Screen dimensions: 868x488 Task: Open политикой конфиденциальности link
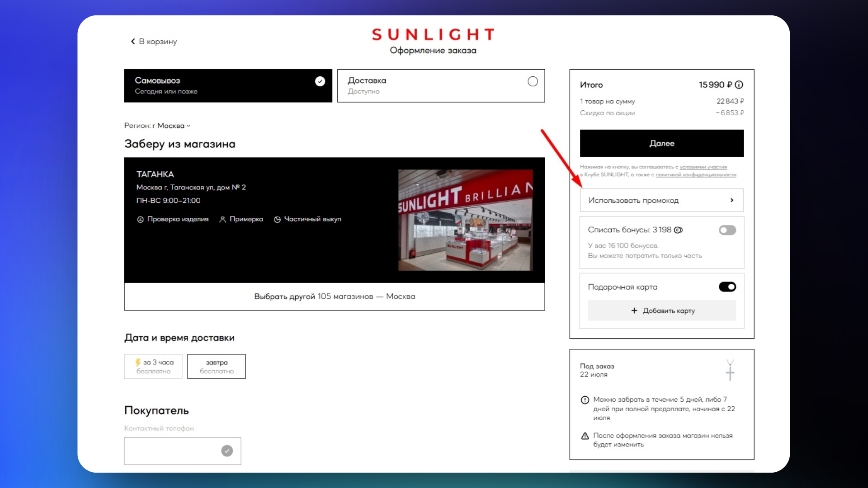point(695,175)
